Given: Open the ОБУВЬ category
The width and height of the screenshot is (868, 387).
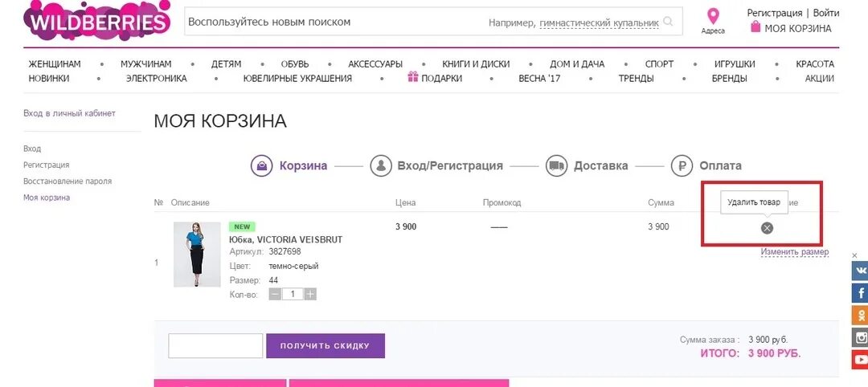Looking at the screenshot, I should [294, 64].
